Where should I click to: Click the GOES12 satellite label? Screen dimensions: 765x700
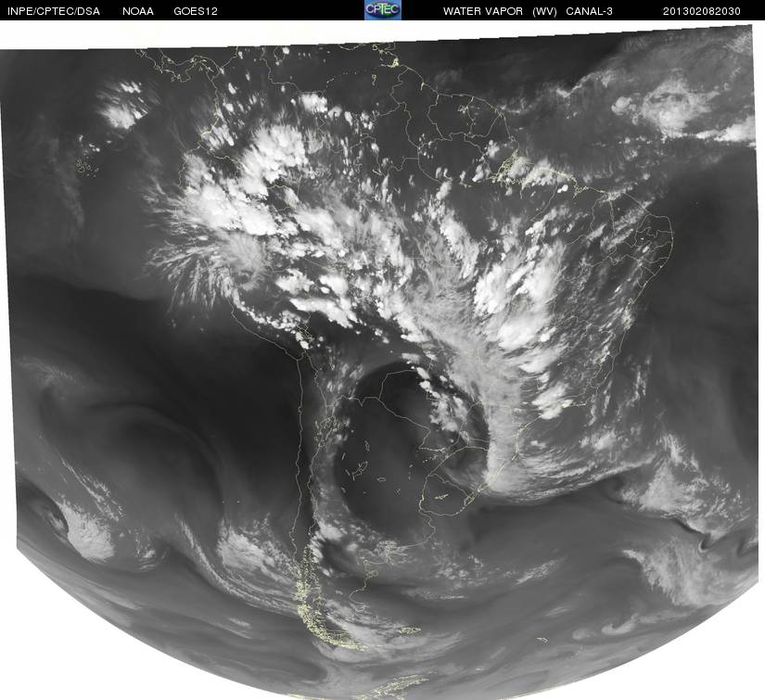pos(195,11)
